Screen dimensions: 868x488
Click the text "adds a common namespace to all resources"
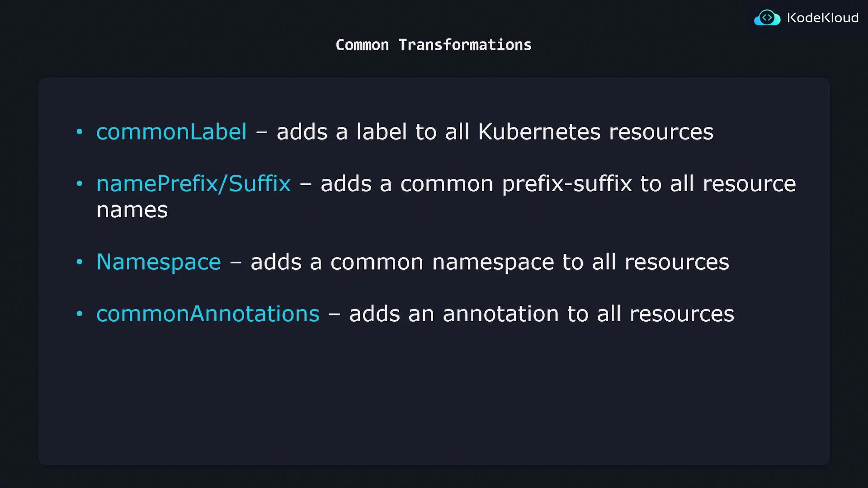pos(490,262)
